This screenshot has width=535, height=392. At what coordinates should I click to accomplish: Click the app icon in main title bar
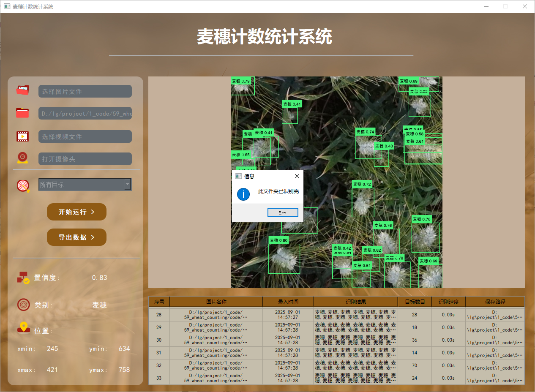7,6
